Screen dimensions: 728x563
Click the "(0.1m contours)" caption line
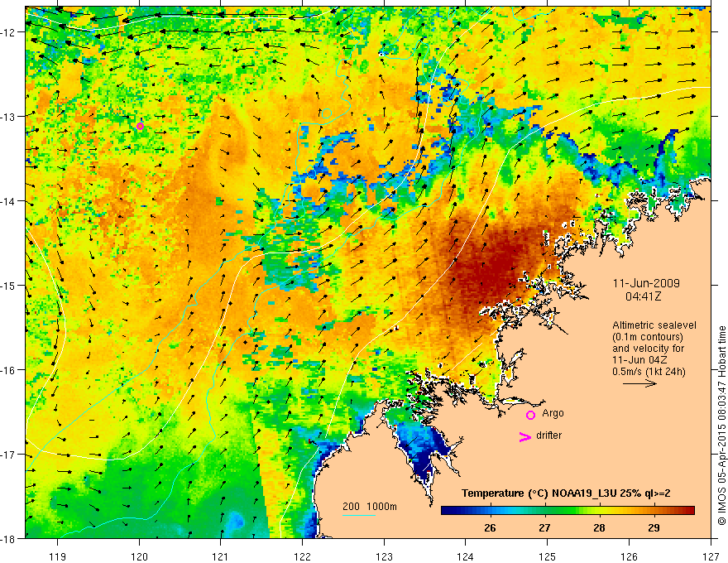[x=648, y=337]
